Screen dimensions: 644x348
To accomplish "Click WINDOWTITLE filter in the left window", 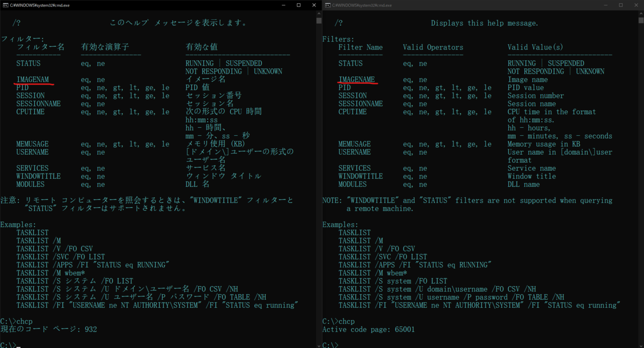I will tap(38, 176).
